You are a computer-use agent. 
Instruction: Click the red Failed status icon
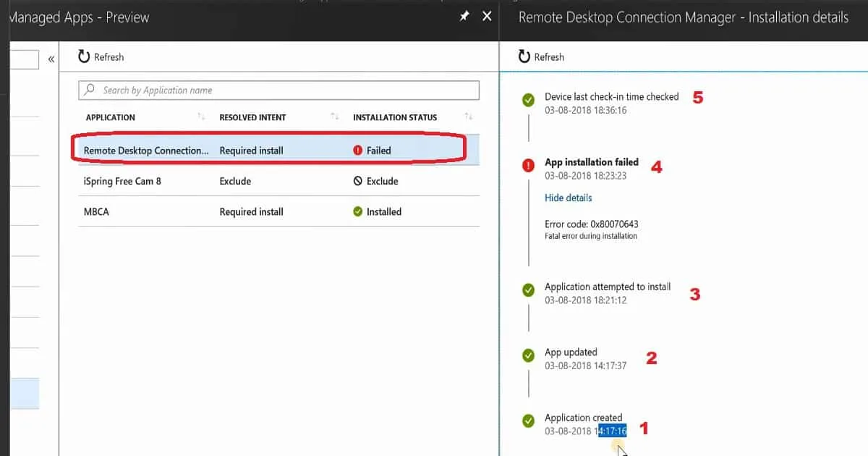coord(357,151)
